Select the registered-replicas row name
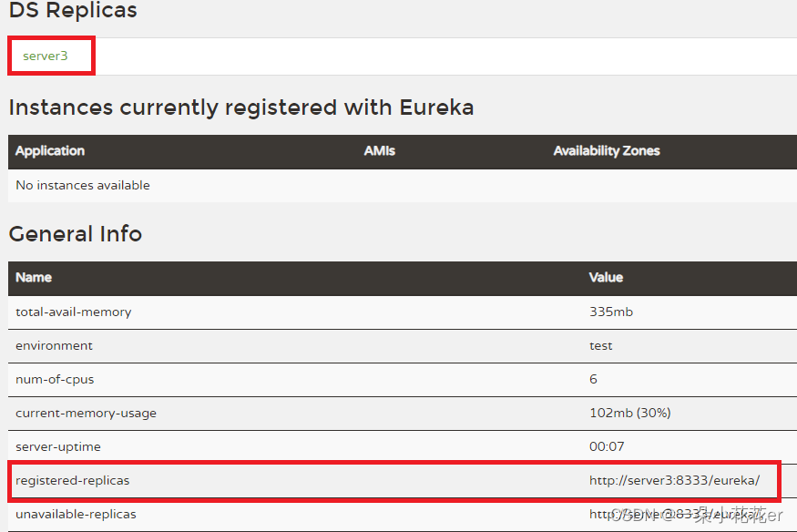 (x=73, y=481)
